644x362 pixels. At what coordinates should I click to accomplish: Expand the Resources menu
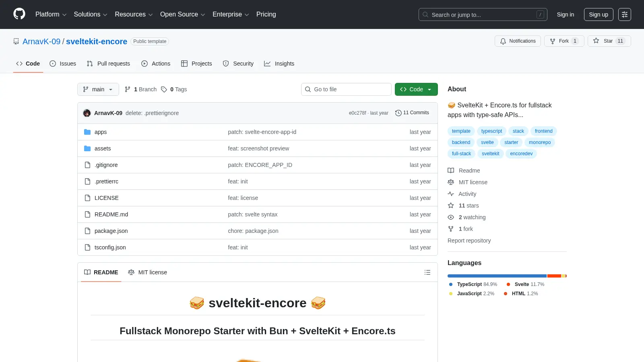pos(134,14)
